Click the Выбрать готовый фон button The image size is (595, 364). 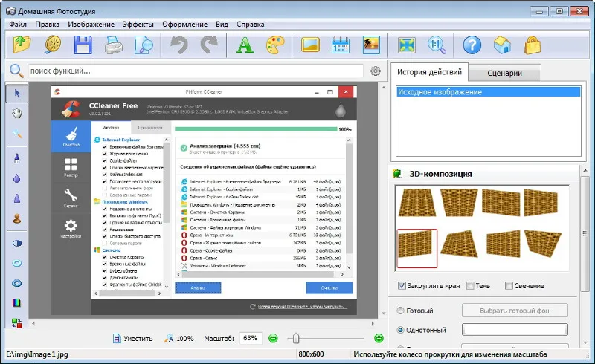[x=515, y=311]
